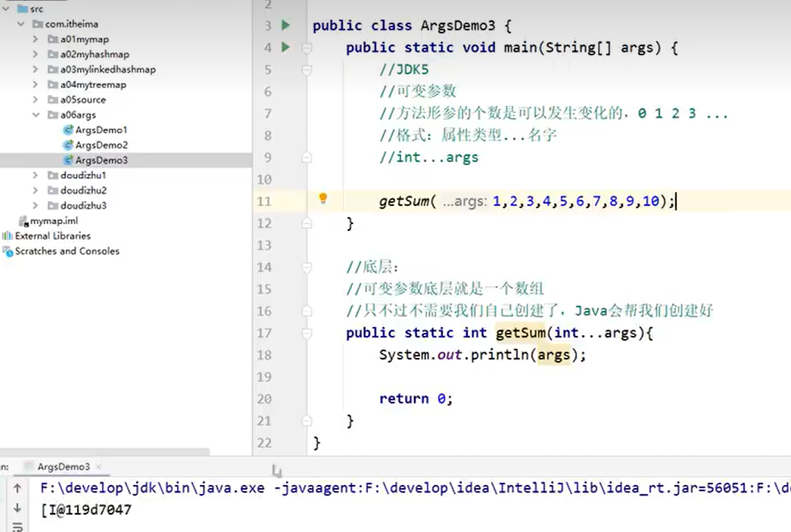Click the run gutter icon beside the main method
Screen dimensions: 791x532
coord(285,47)
